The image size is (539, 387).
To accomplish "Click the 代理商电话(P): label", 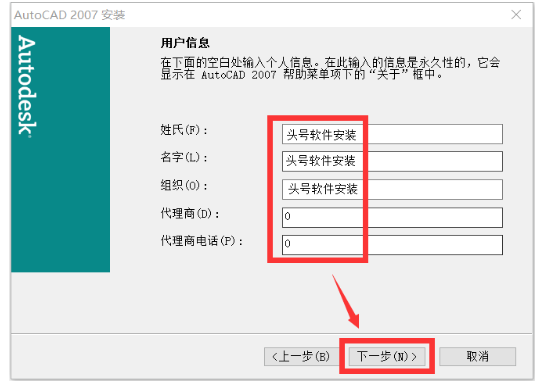I will 202,241.
